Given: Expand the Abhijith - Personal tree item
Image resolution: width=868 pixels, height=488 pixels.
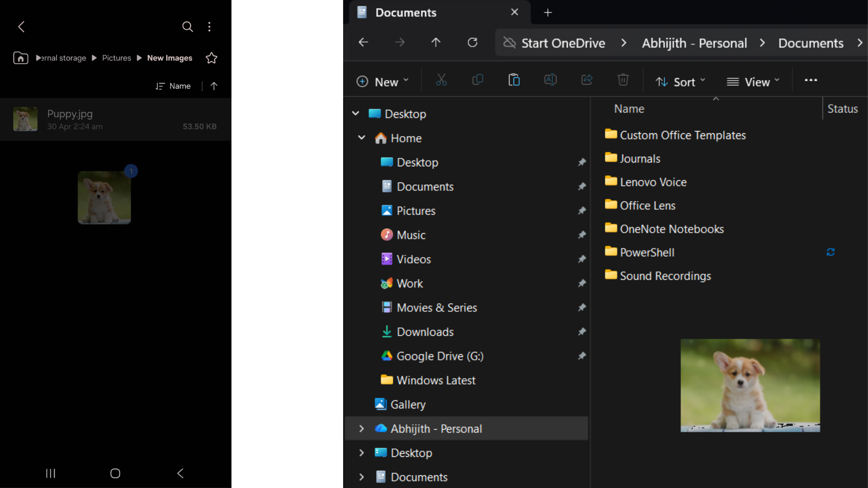Looking at the screenshot, I should tap(361, 428).
